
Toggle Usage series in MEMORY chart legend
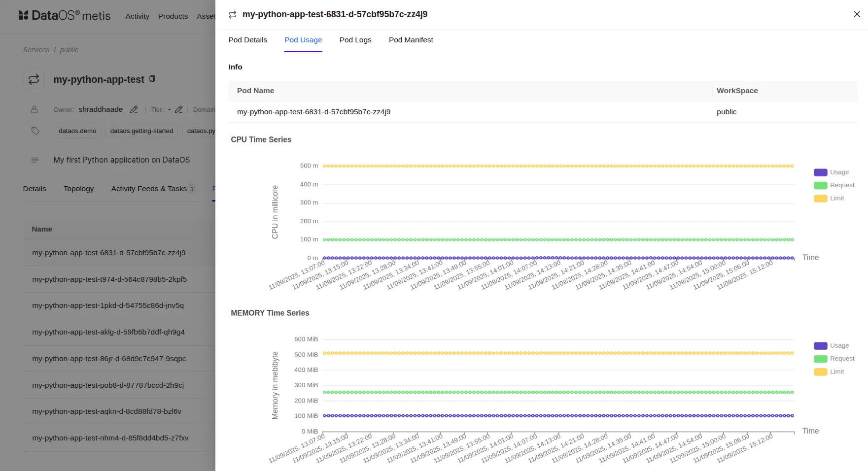(x=832, y=346)
